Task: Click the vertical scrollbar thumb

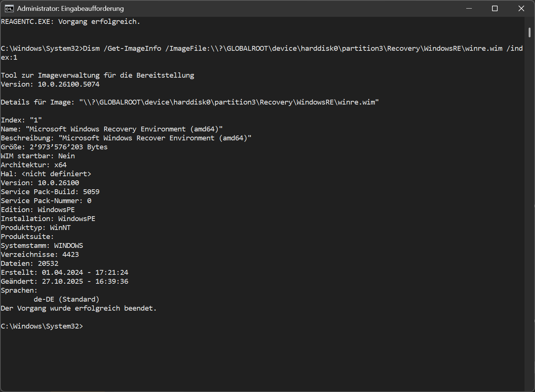Action: tap(529, 32)
